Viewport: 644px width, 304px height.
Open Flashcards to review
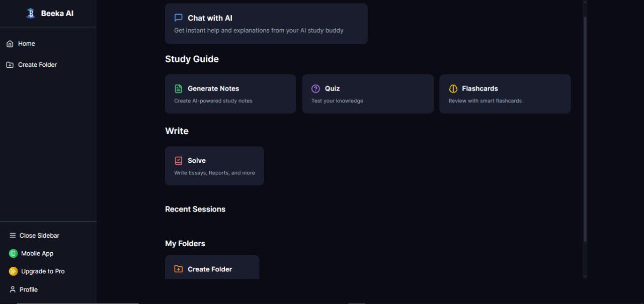coord(505,93)
